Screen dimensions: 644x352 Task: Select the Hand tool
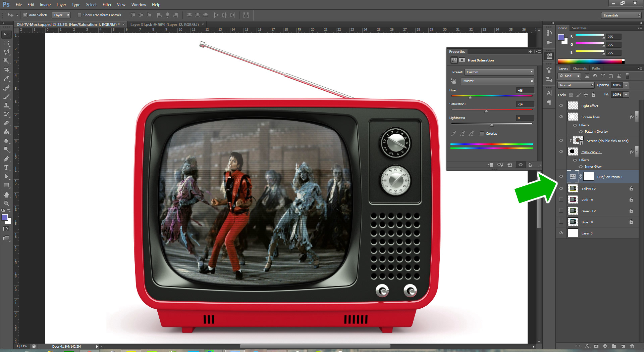coord(6,195)
